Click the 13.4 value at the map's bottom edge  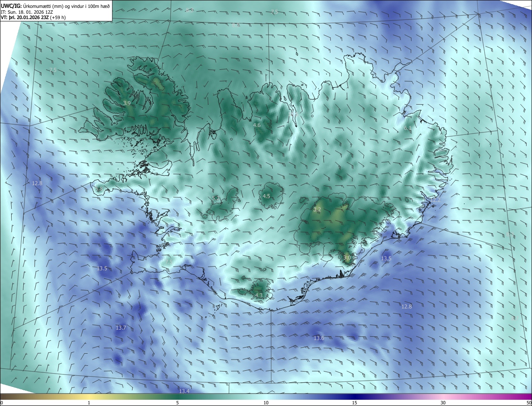pyautogui.click(x=184, y=391)
